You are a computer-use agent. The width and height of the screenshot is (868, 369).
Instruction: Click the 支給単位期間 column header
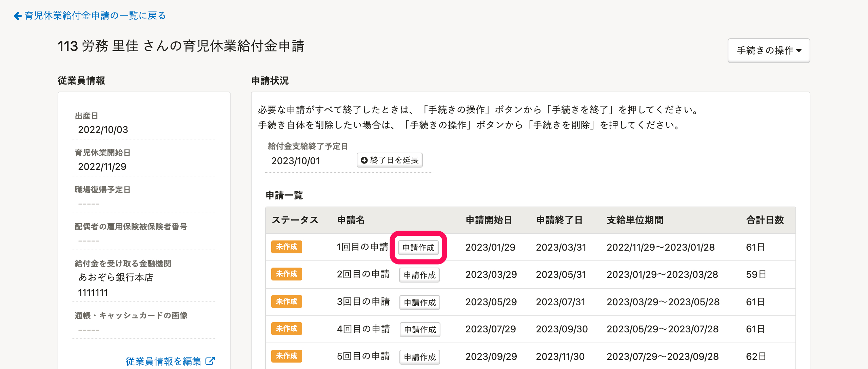point(635,220)
